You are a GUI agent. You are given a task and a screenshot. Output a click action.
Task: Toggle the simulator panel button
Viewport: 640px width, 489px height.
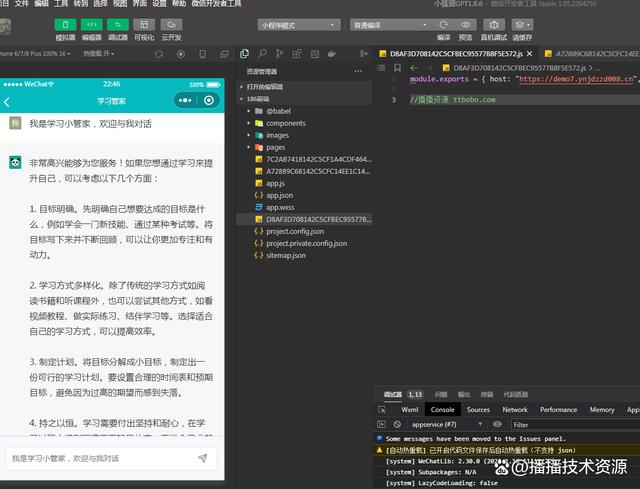(65, 25)
